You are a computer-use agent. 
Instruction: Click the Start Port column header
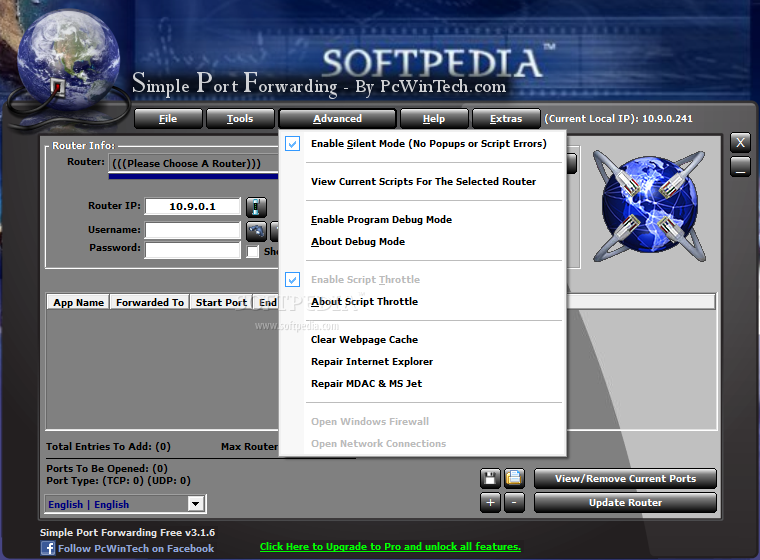point(221,303)
